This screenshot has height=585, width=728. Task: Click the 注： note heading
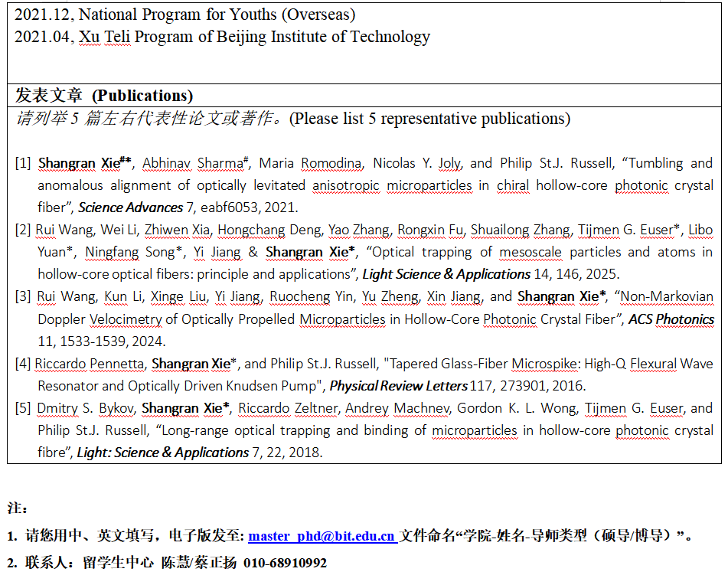click(17, 508)
